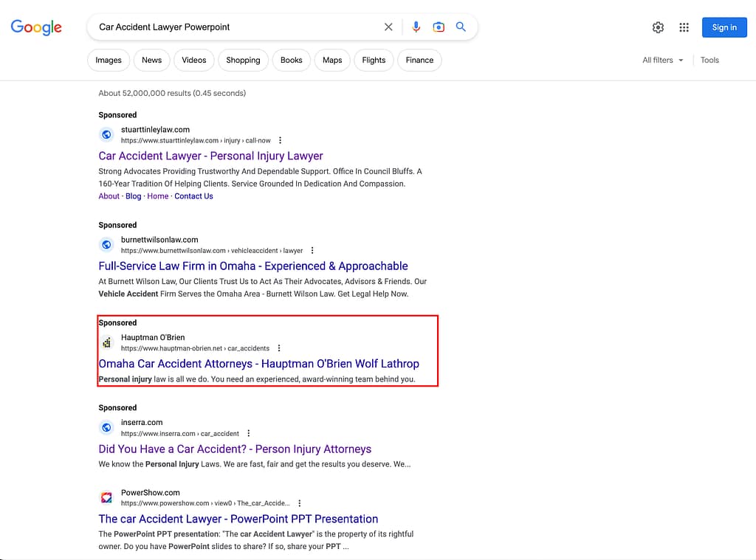Open Google settings gear icon
Image resolution: width=756 pixels, height=560 pixels.
coord(658,27)
